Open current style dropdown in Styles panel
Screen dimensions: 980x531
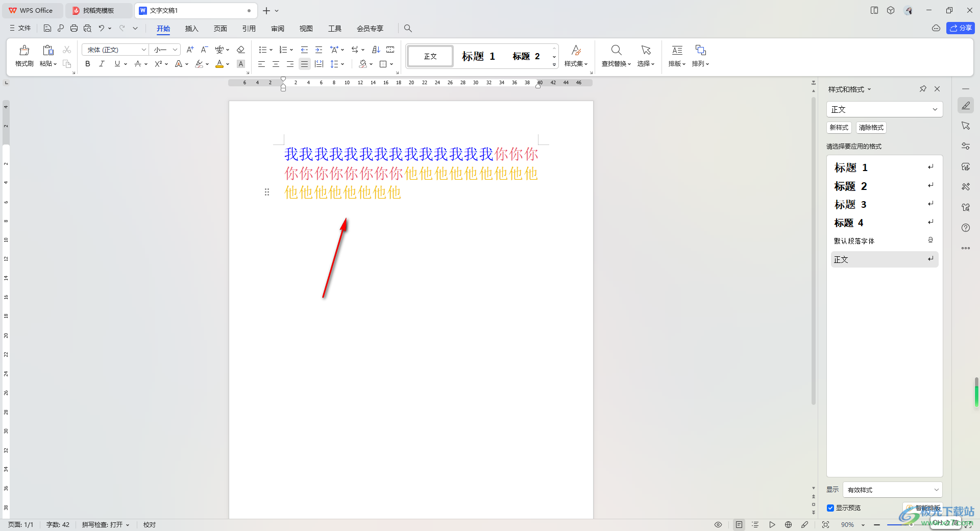click(935, 109)
